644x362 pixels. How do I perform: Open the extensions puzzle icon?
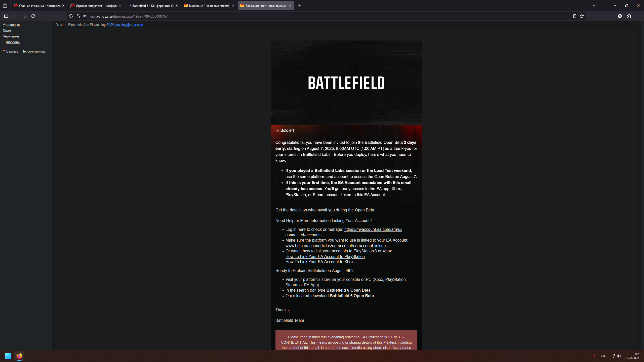pyautogui.click(x=629, y=16)
